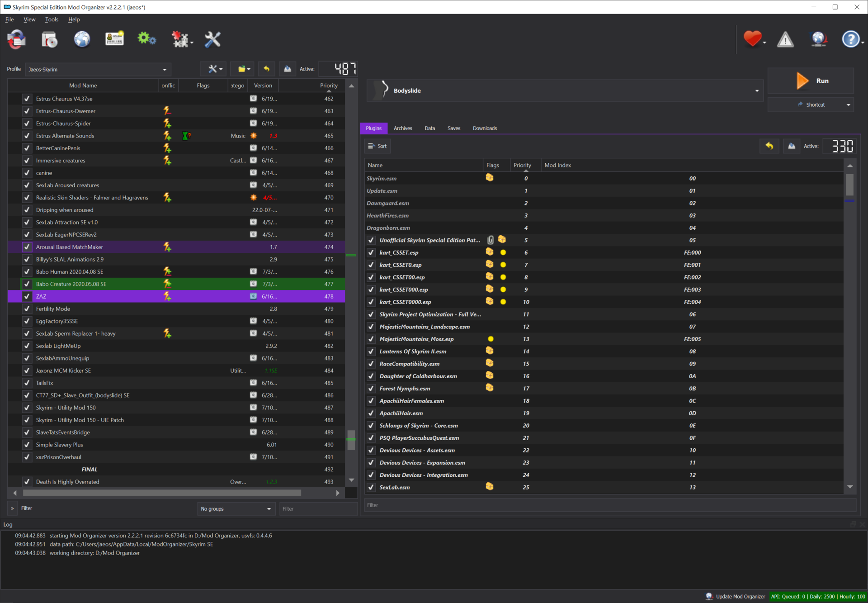This screenshot has height=603, width=868.
Task: Open Settings wrench and screwdriver icon
Action: click(x=212, y=39)
